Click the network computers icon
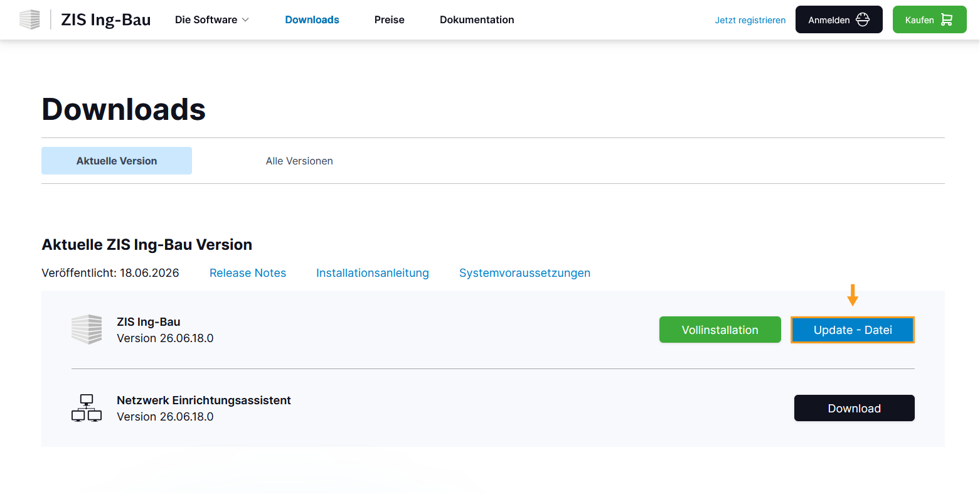Screen dimensions: 980x494 click(x=87, y=408)
